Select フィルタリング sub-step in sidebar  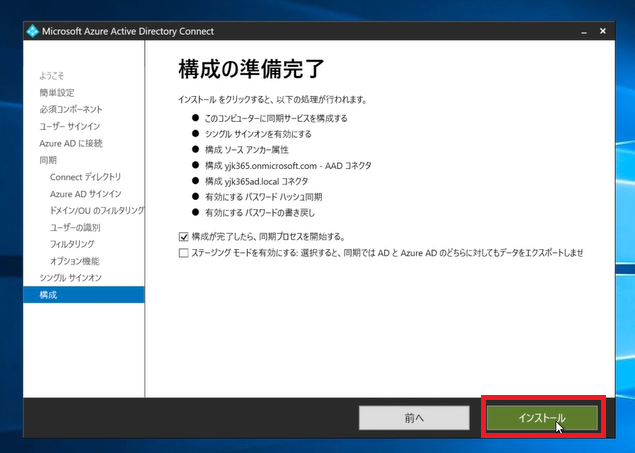pos(72,244)
